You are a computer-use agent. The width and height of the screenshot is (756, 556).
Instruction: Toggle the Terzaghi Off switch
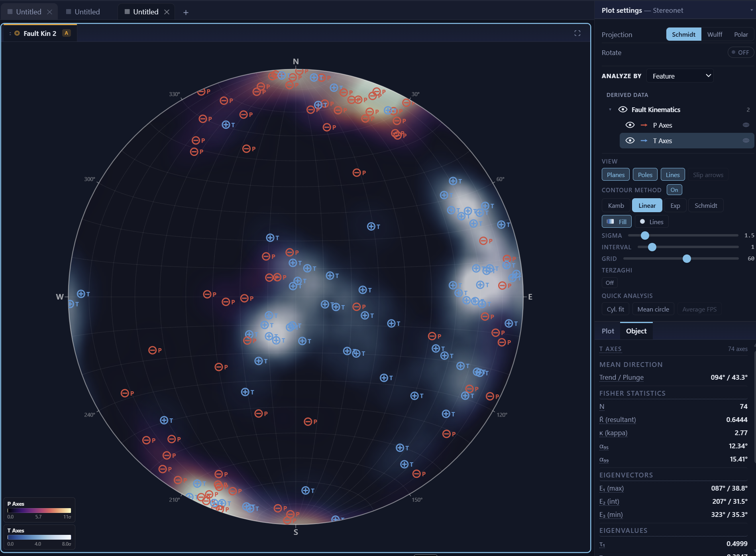point(610,283)
